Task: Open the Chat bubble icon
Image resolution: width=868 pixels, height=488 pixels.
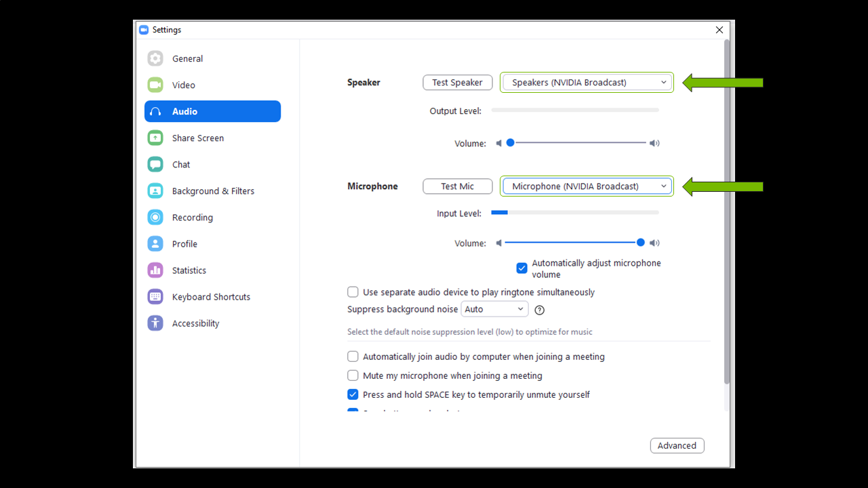Action: click(155, 165)
